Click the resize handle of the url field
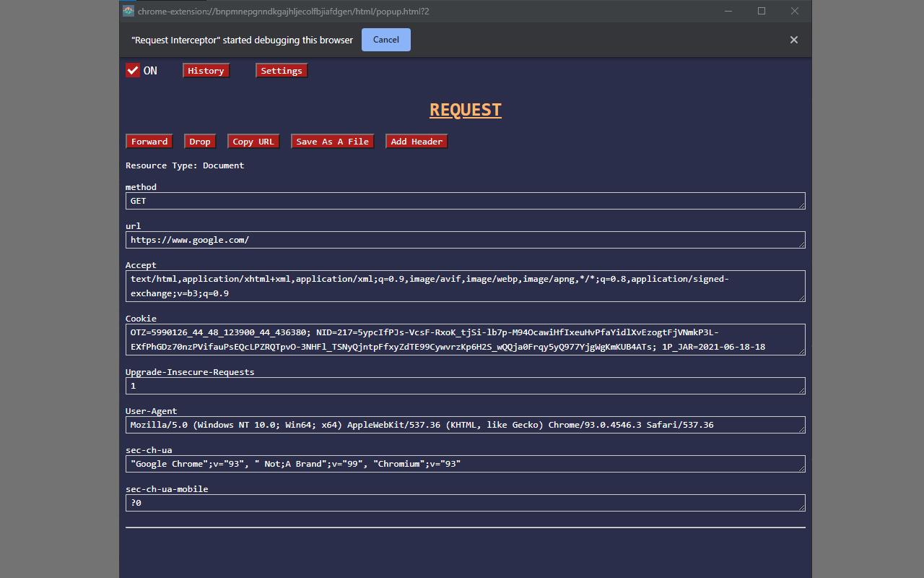This screenshot has width=924, height=578. 801,244
